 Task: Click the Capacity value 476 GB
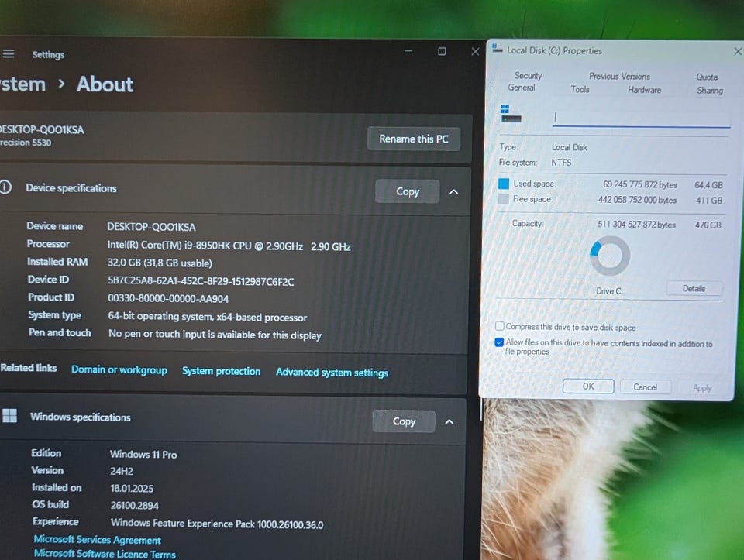coord(708,225)
